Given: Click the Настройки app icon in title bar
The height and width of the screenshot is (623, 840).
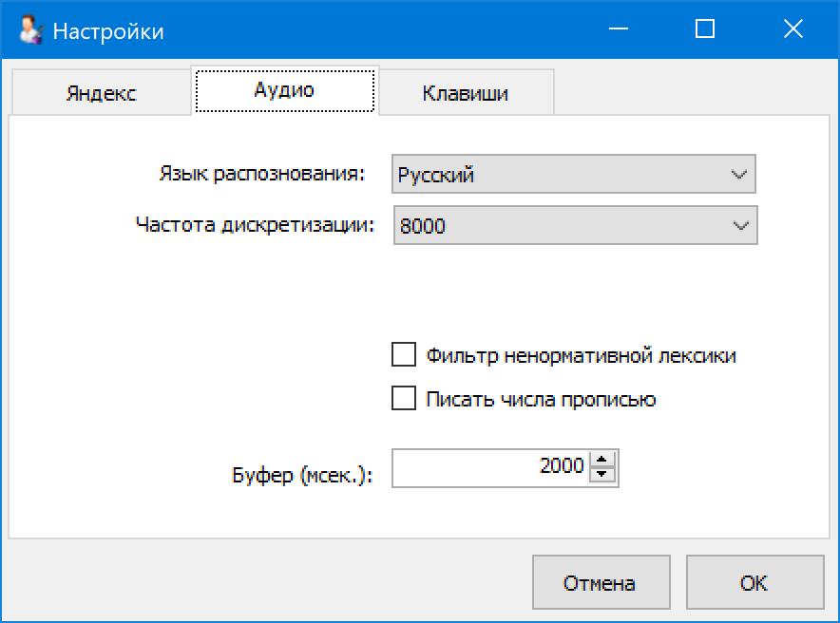Looking at the screenshot, I should tap(31, 31).
